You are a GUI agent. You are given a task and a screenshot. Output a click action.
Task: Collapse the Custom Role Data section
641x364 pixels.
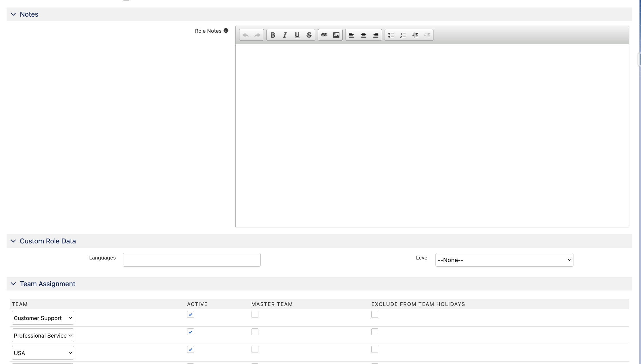(x=14, y=241)
